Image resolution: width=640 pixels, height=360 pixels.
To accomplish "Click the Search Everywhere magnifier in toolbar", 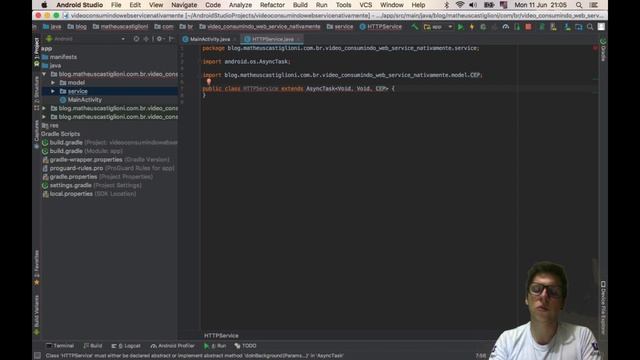I will [590, 27].
